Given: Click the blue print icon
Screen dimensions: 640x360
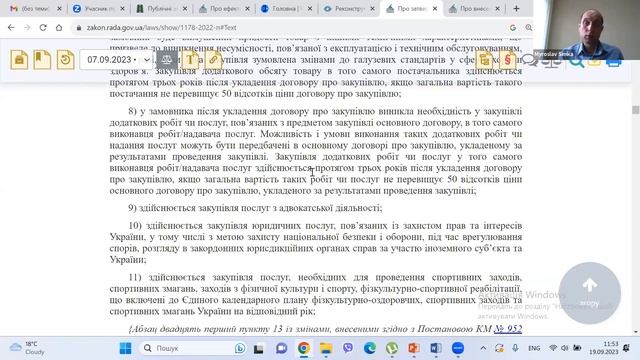Looking at the screenshot, I should 613,62.
